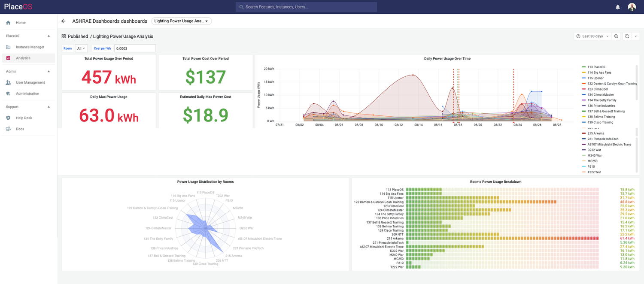Click the Analytics chart icon
Screen dimensions: 644x284
8,58
